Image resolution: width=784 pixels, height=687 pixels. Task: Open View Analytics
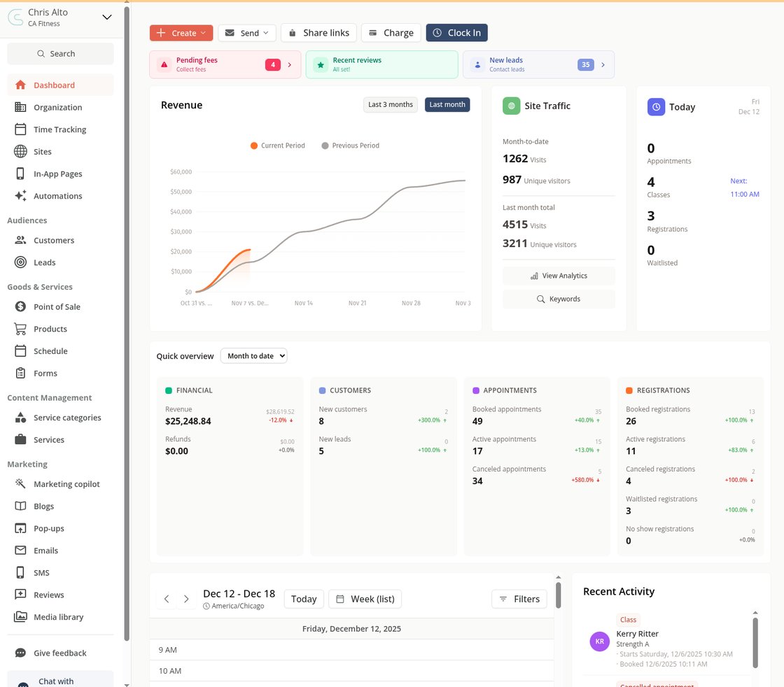559,276
